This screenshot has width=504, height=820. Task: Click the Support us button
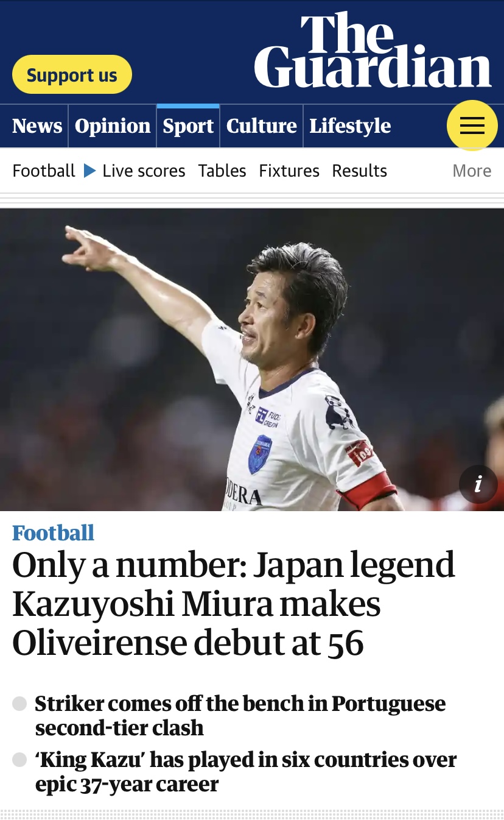(x=72, y=75)
